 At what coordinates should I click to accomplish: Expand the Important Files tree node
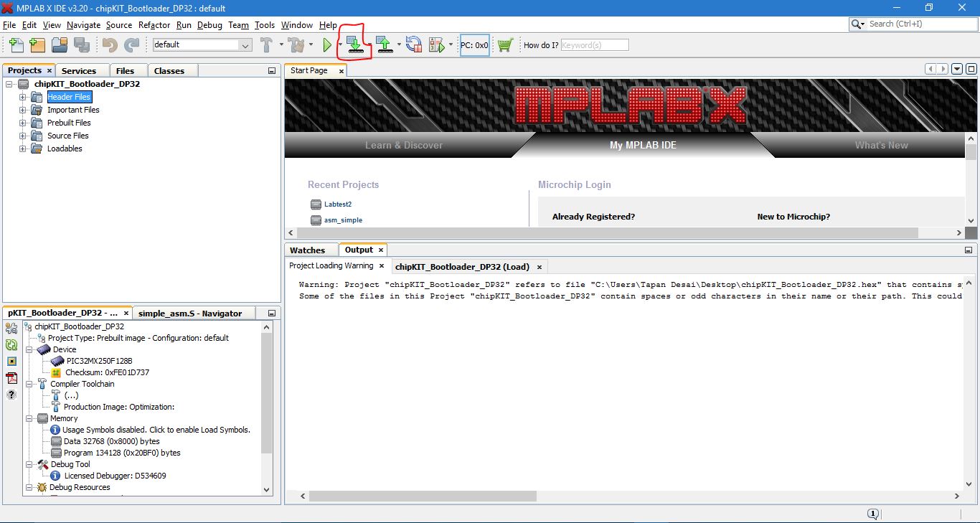point(22,110)
